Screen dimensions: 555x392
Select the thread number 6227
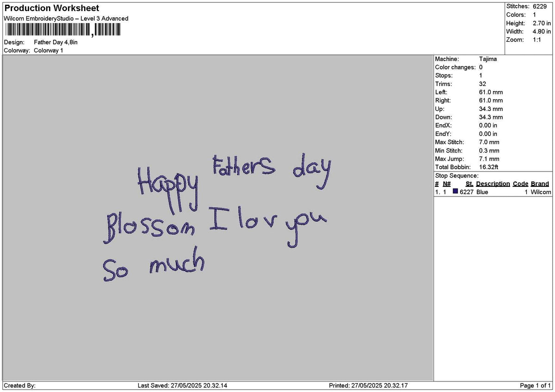coord(467,192)
